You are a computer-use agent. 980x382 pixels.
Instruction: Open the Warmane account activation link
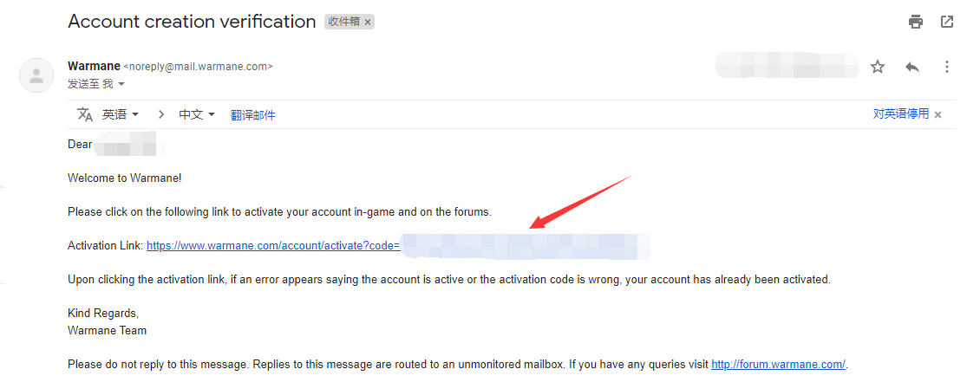(x=273, y=246)
